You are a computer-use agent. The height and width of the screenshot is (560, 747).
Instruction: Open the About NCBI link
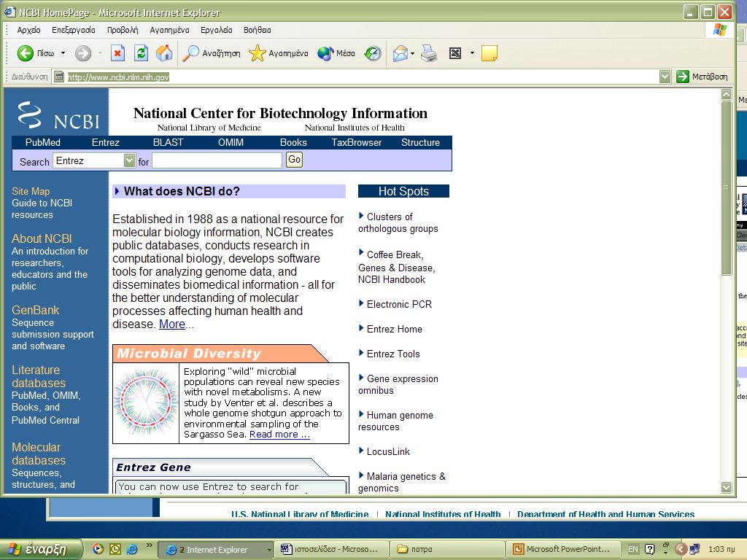42,238
